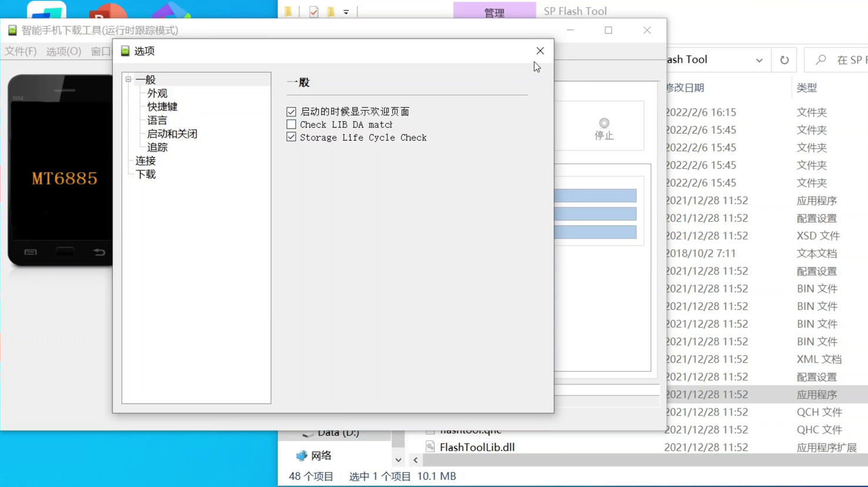The height and width of the screenshot is (487, 868).
Task: Click the green phone icon in 选项 dialog titlebar
Action: tap(125, 51)
